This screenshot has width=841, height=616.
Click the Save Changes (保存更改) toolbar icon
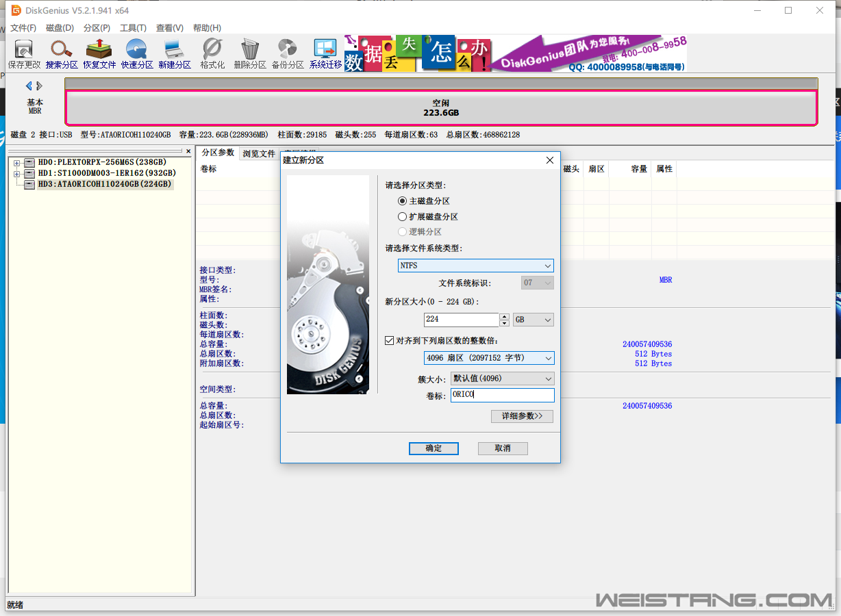tap(24, 54)
